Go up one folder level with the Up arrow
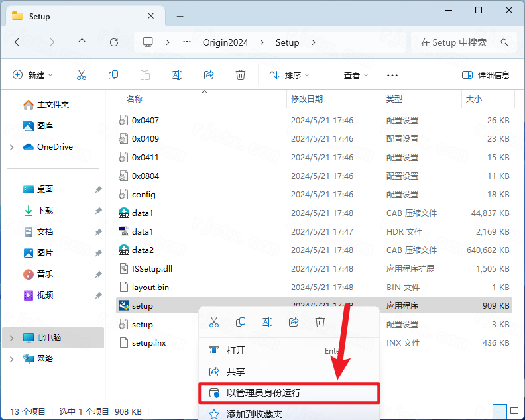This screenshot has width=525, height=420. [x=82, y=42]
